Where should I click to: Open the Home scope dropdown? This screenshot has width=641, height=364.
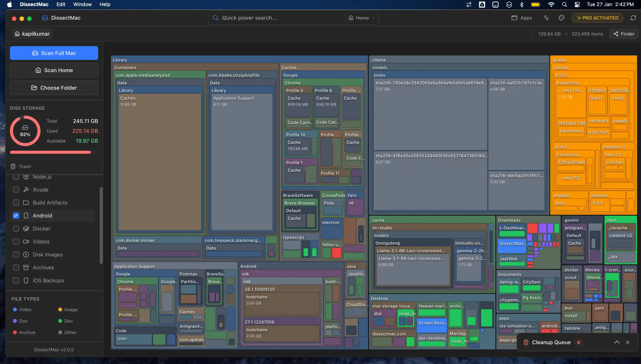pos(362,18)
